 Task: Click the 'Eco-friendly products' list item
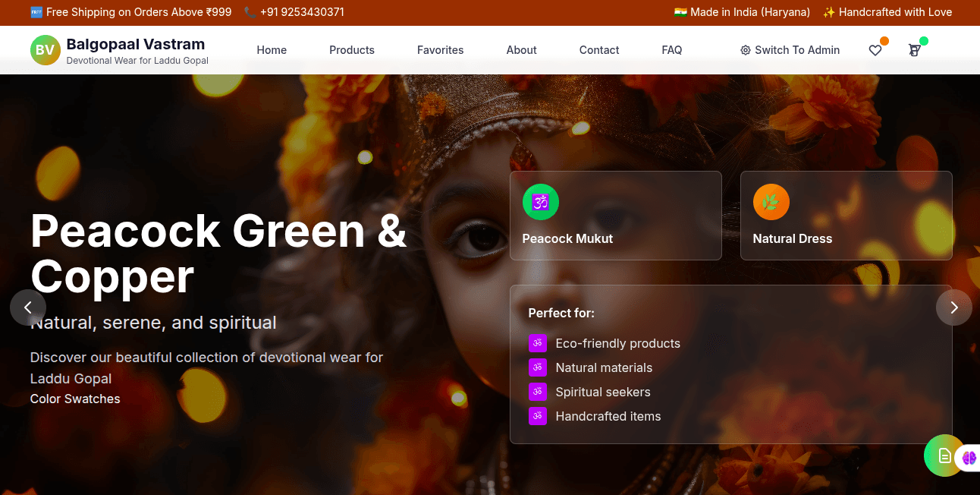pyautogui.click(x=618, y=343)
